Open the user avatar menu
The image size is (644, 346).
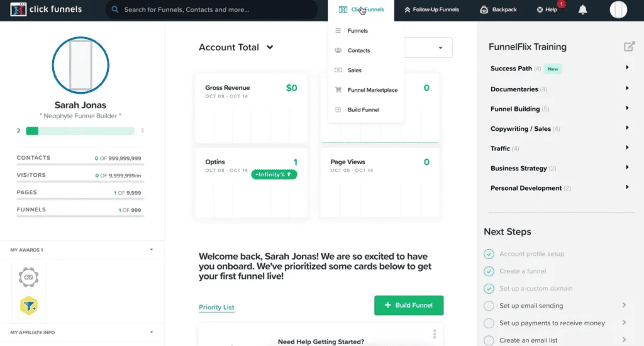[x=618, y=9]
